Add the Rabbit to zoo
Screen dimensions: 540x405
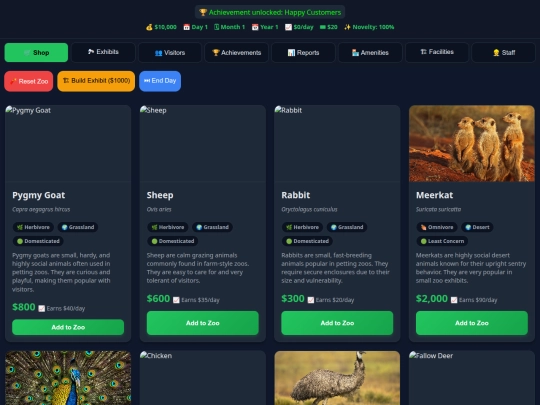pos(337,323)
